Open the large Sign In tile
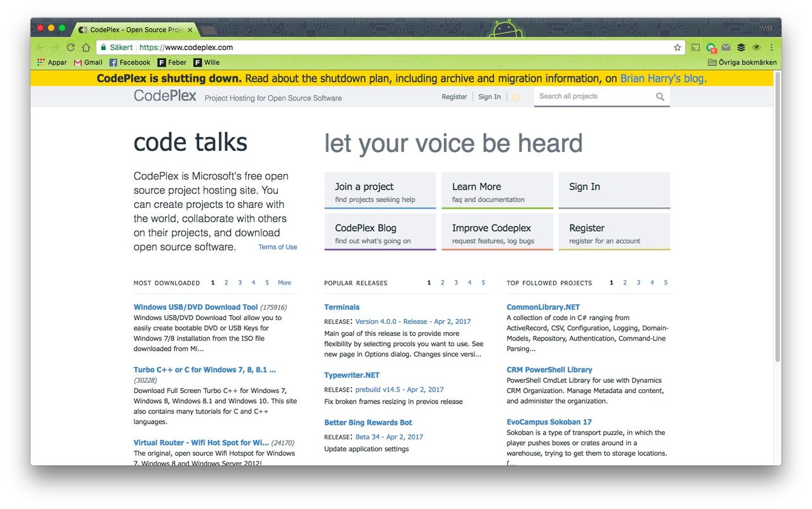This screenshot has height=509, width=812. [614, 190]
